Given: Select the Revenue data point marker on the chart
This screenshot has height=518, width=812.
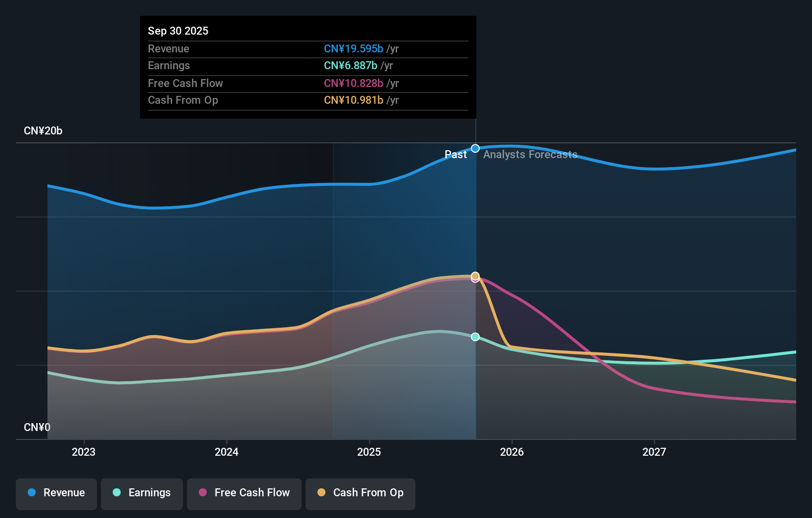Looking at the screenshot, I should coord(475,148).
